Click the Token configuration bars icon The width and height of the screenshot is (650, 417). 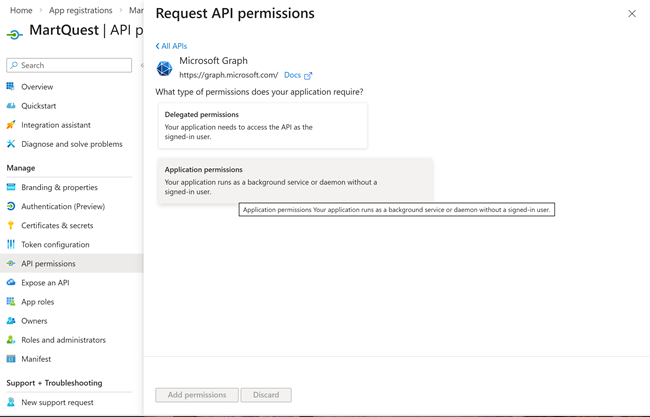tap(11, 244)
